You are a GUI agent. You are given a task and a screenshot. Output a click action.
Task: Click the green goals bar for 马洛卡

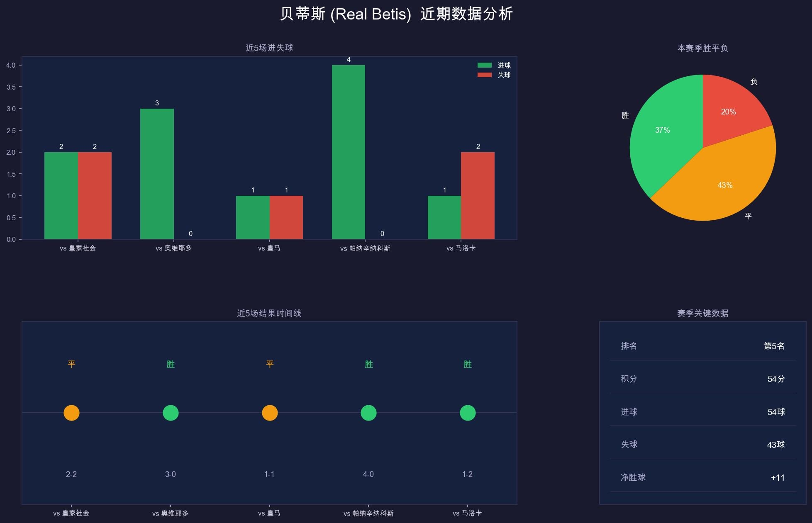click(444, 217)
